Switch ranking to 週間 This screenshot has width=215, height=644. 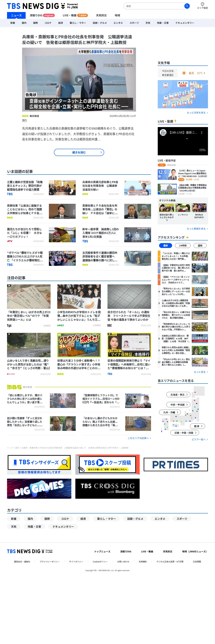(200, 245)
